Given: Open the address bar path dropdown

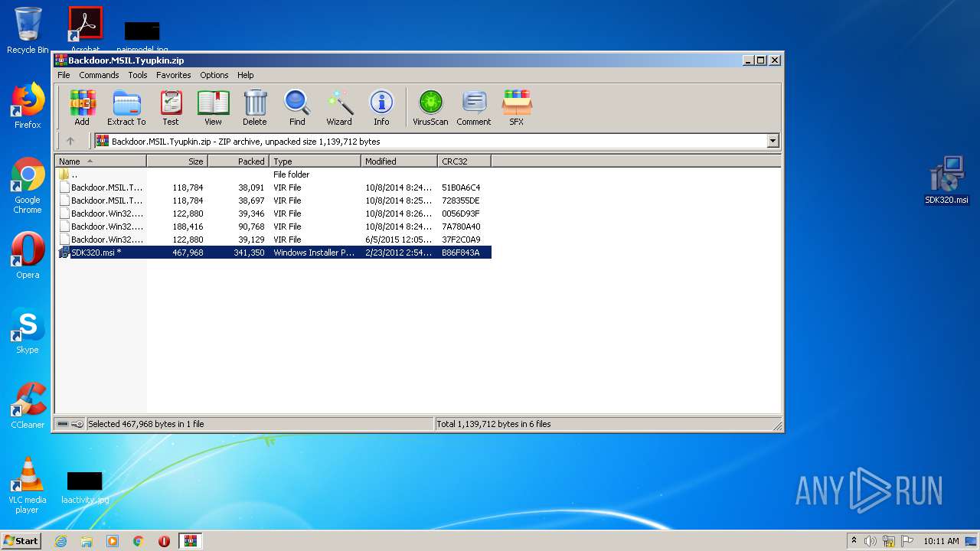Looking at the screenshot, I should coord(773,141).
